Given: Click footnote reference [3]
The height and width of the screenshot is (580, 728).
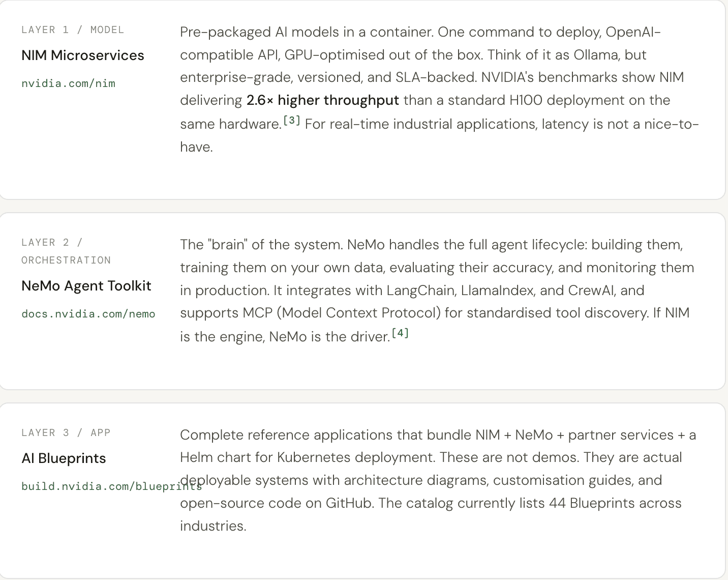Looking at the screenshot, I should click(292, 121).
